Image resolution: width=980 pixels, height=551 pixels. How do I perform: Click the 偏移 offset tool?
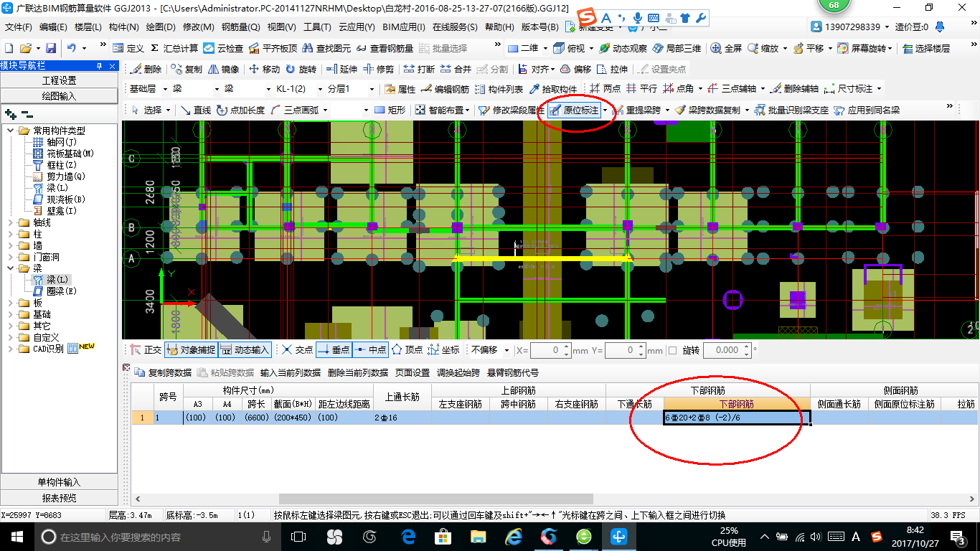(x=575, y=69)
